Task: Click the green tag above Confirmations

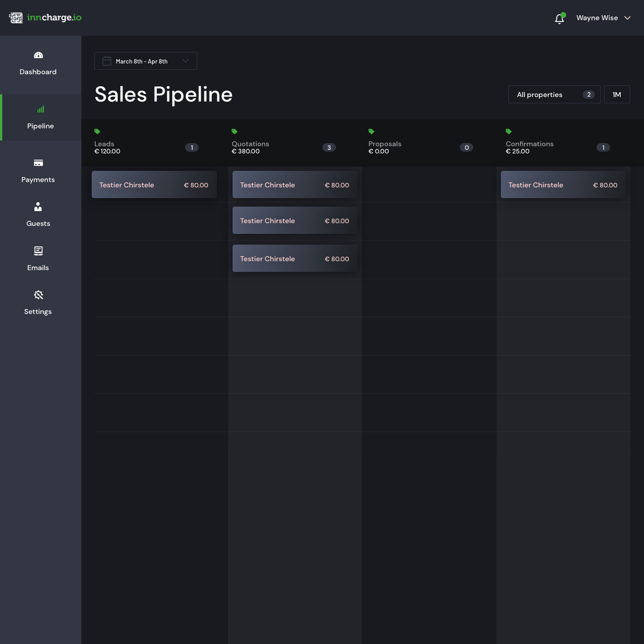Action: click(508, 131)
